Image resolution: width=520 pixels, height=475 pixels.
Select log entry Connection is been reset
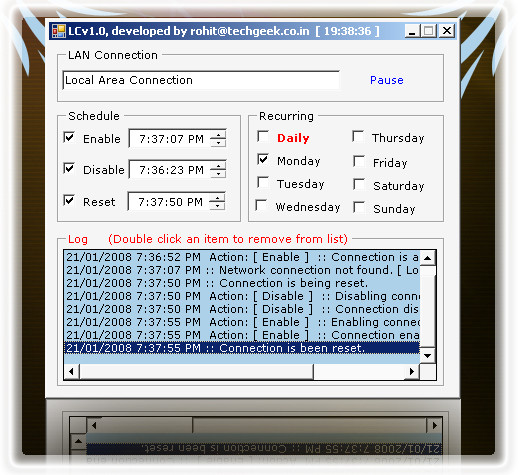pos(242,348)
